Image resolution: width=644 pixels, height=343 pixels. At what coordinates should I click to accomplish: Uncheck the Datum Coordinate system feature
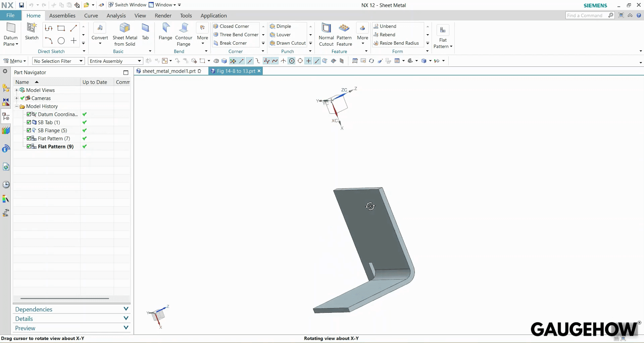28,114
